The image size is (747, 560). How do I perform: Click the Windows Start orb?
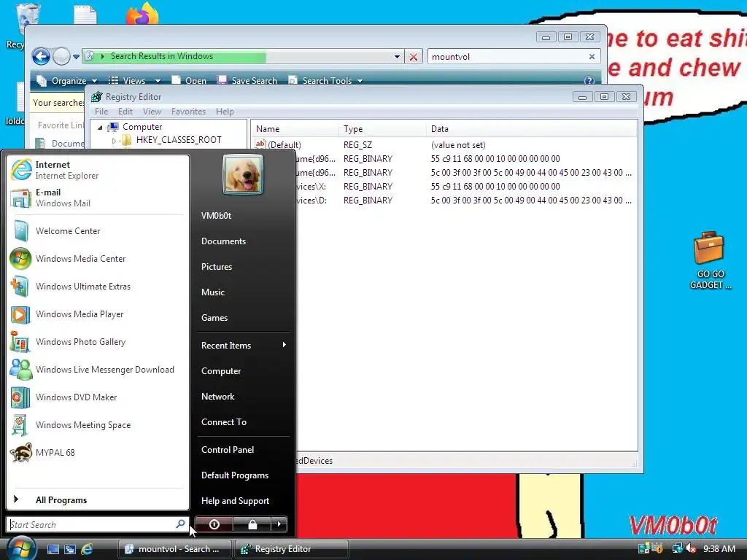pyautogui.click(x=20, y=548)
